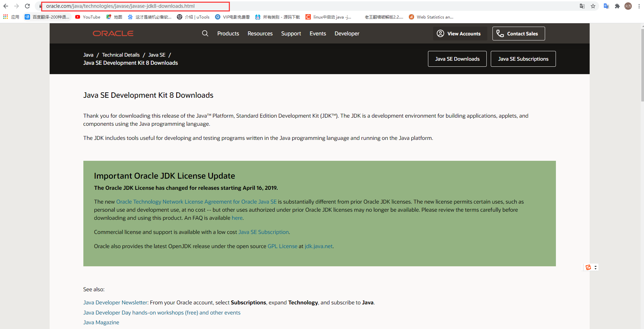
Task: Click the page vertical scrollbar thumb
Action: coord(642,65)
